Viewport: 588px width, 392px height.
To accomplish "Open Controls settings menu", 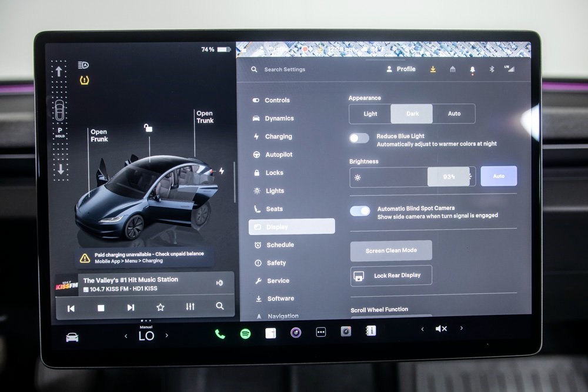I will tap(270, 100).
